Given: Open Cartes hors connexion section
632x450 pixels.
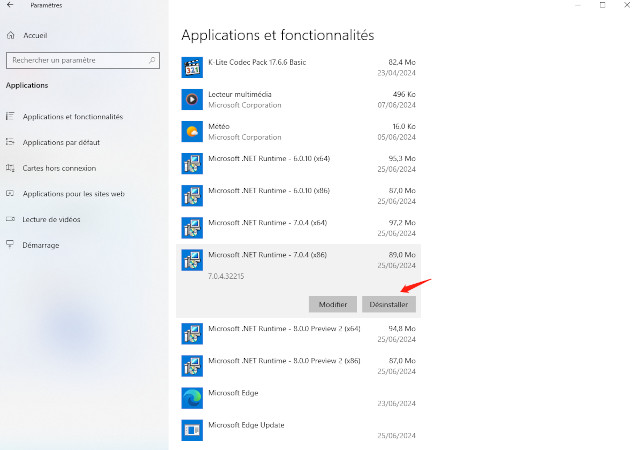Looking at the screenshot, I should pos(59,168).
